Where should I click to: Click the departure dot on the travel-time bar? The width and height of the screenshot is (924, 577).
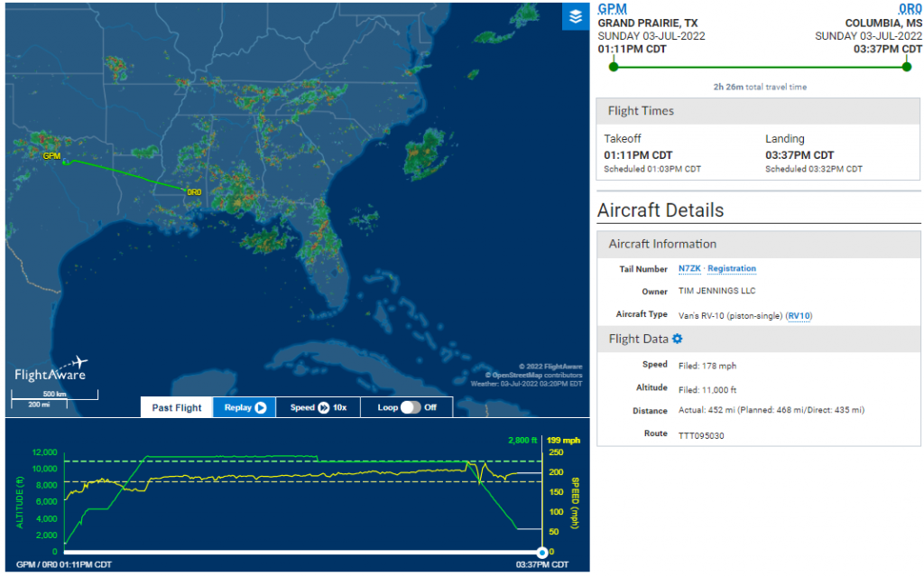click(613, 66)
